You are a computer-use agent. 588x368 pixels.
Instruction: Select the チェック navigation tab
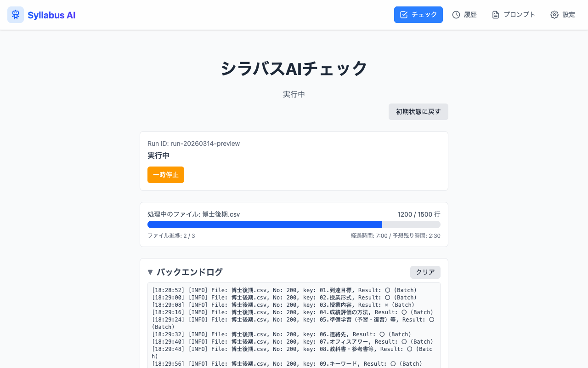pos(418,14)
